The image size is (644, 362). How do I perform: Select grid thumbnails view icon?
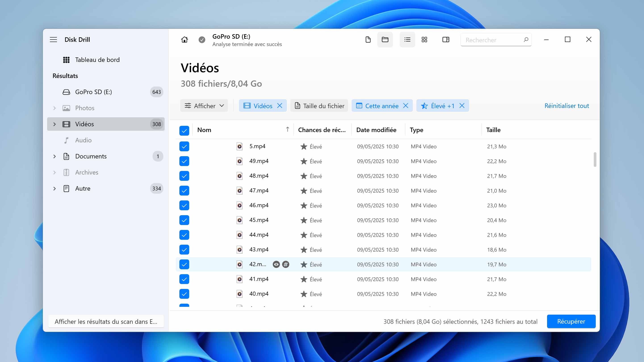[x=424, y=40]
